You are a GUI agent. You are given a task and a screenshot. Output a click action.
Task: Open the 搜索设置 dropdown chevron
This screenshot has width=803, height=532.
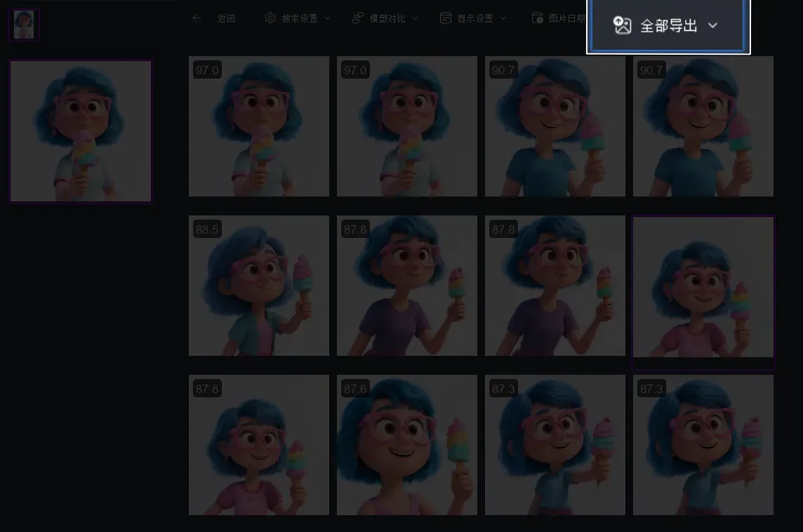pyautogui.click(x=326, y=19)
